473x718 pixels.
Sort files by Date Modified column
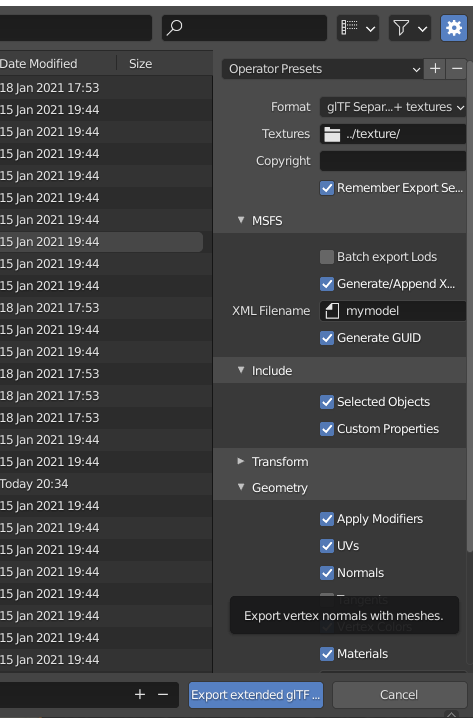coord(38,64)
